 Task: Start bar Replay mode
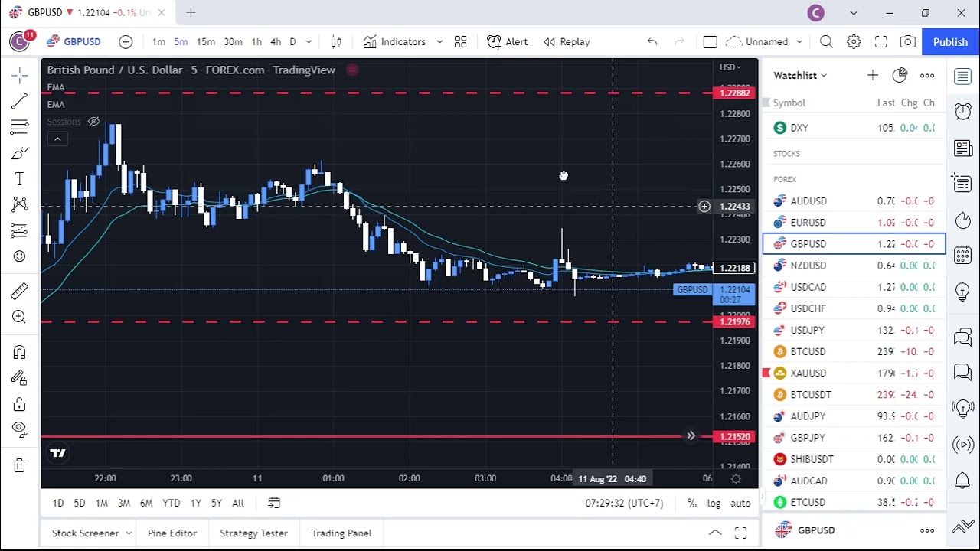pos(567,42)
